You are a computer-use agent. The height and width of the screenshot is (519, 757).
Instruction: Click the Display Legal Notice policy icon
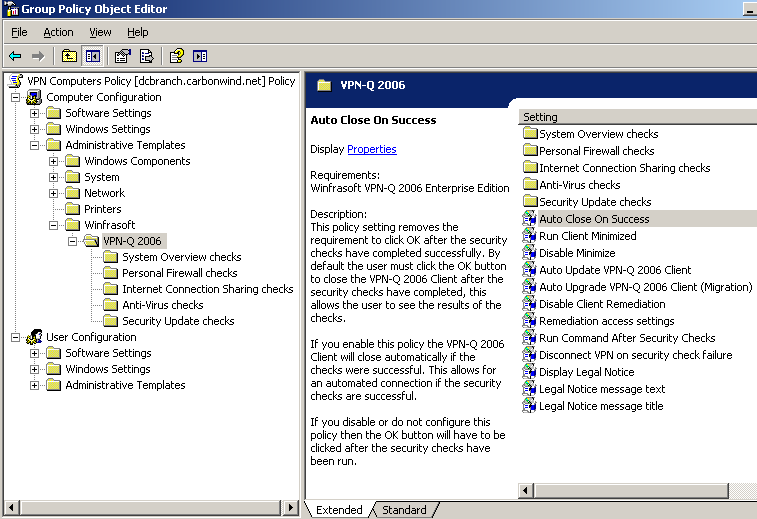pyautogui.click(x=529, y=372)
